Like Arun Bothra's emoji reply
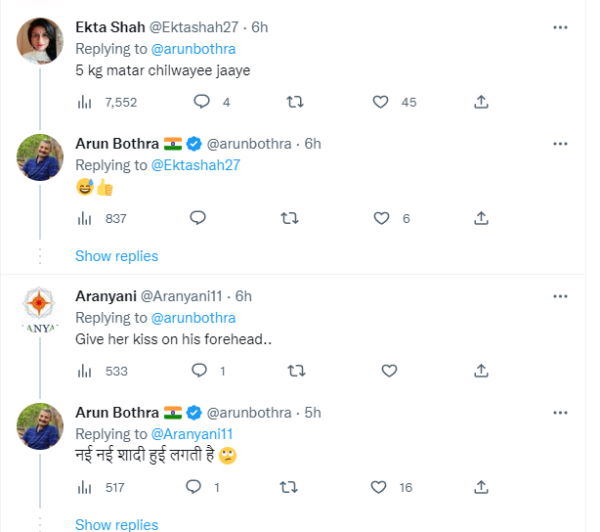600x532 pixels. [380, 218]
